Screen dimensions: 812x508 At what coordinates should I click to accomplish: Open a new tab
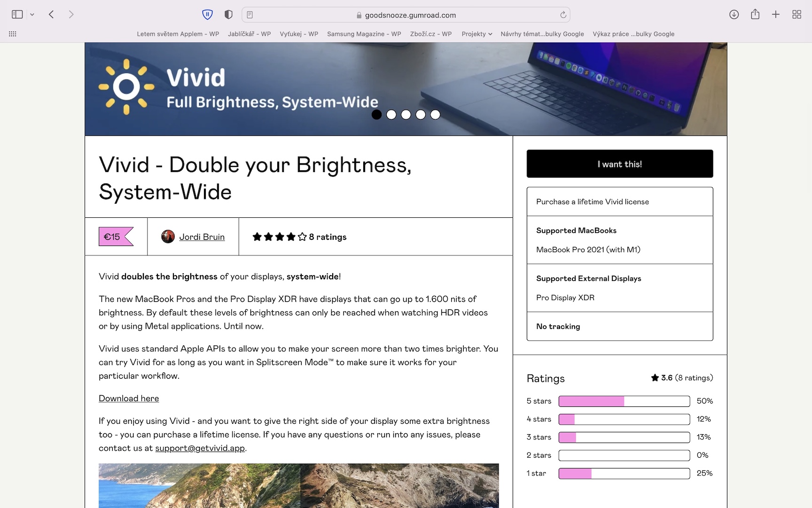pos(776,15)
